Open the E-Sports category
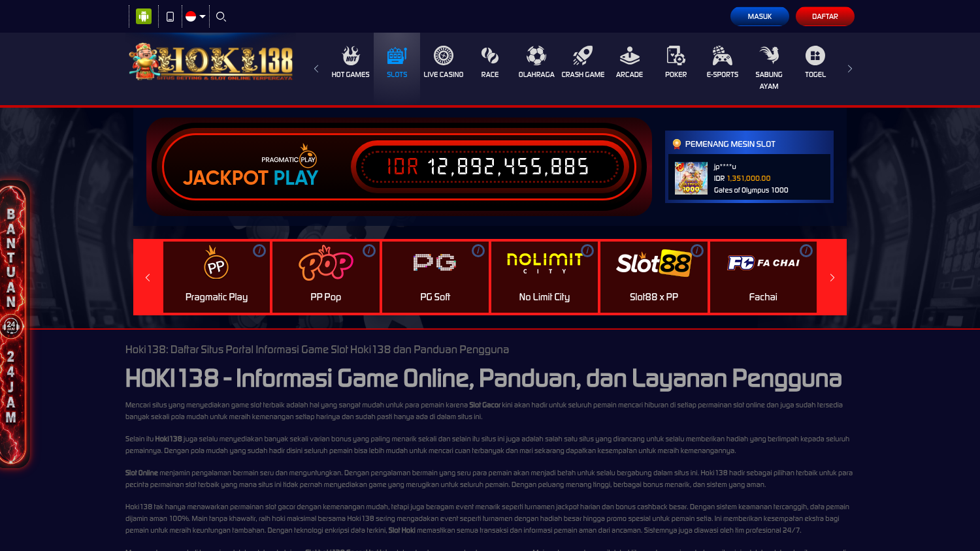 pos(723,63)
